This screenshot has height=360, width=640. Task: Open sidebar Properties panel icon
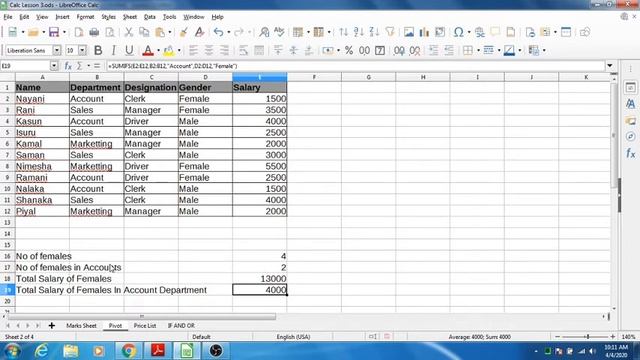pyautogui.click(x=630, y=87)
